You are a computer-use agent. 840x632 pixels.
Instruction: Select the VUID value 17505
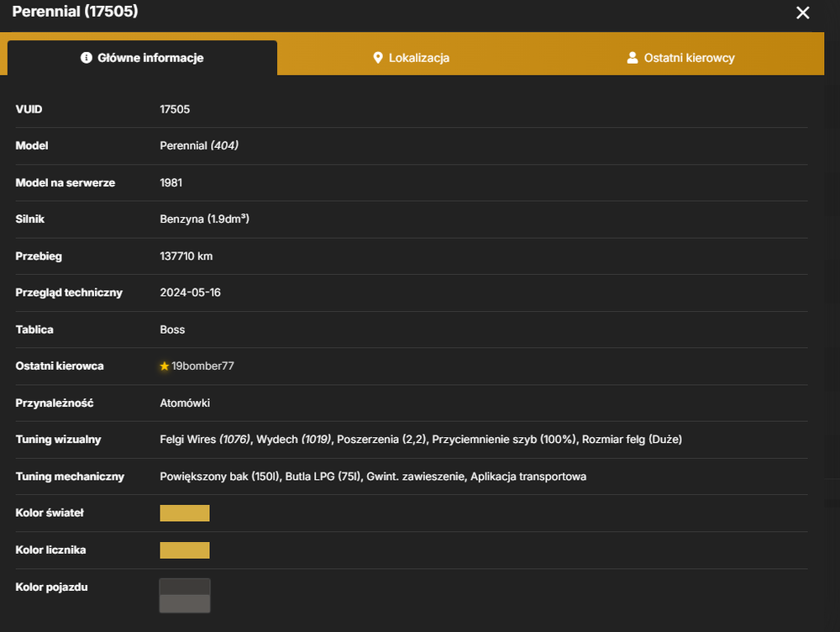tap(175, 109)
